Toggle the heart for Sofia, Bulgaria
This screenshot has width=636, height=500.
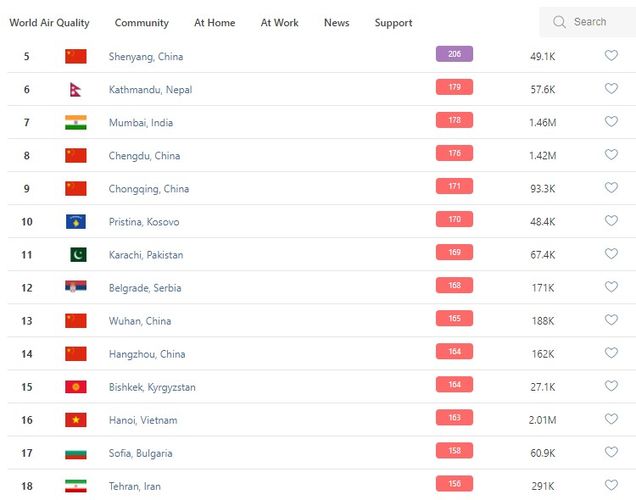click(611, 452)
